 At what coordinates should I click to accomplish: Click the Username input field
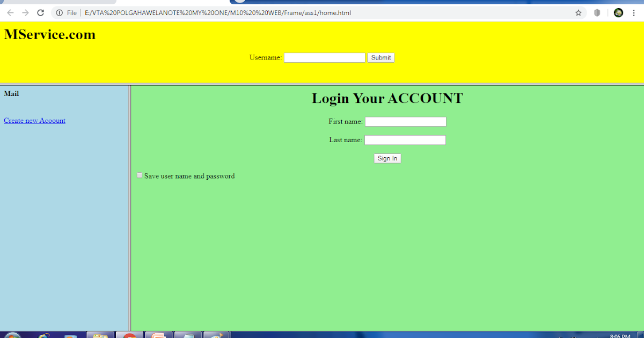pyautogui.click(x=324, y=57)
